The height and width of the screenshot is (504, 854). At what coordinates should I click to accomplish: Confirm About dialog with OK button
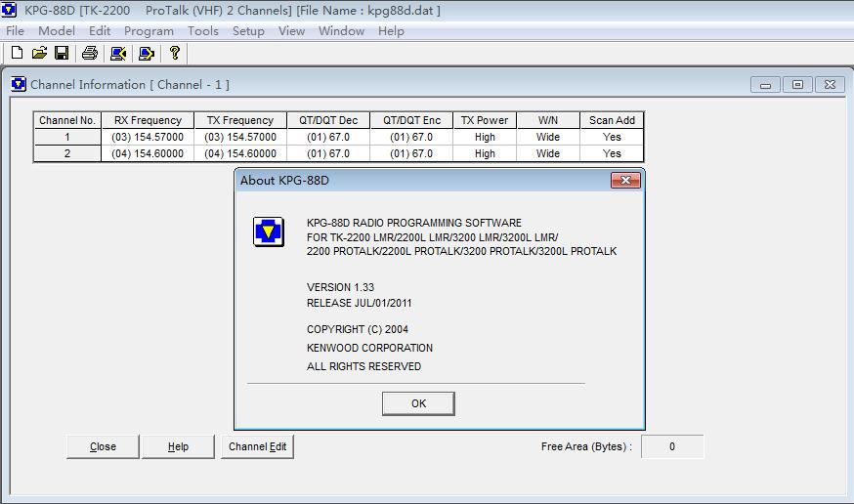point(418,403)
